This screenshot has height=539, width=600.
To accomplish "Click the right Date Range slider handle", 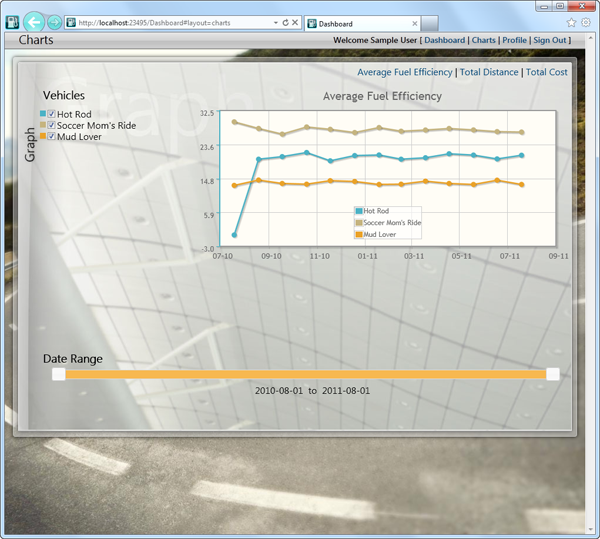I will coord(553,374).
